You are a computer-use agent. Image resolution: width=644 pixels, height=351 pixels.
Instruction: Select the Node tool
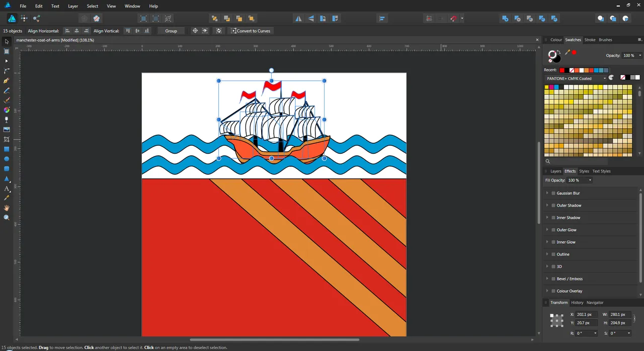point(7,61)
